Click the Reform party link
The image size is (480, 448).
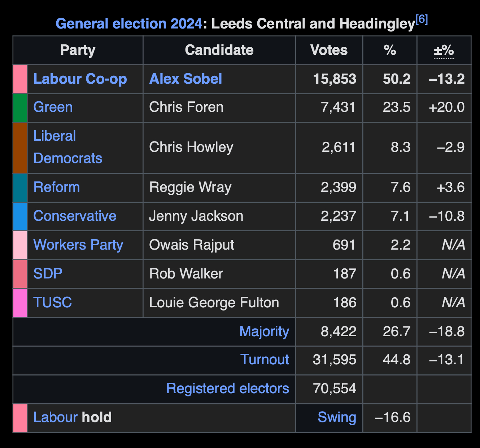click(57, 188)
